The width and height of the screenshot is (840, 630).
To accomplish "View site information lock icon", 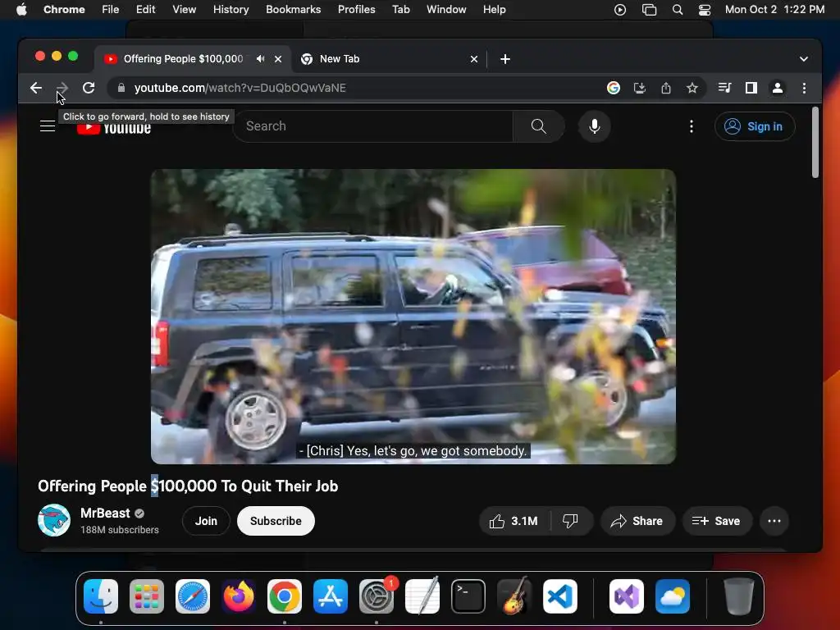I will coord(121,88).
